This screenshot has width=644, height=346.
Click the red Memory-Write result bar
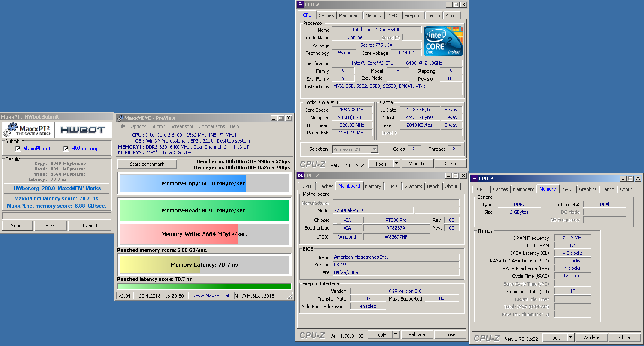pos(179,234)
